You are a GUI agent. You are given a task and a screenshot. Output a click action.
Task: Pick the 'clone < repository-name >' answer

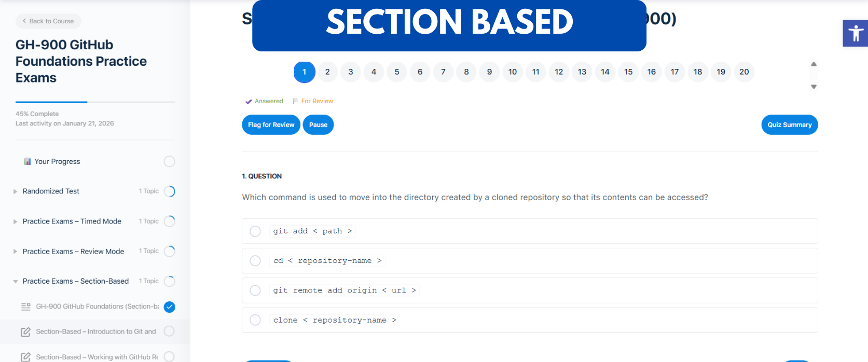[x=255, y=320]
